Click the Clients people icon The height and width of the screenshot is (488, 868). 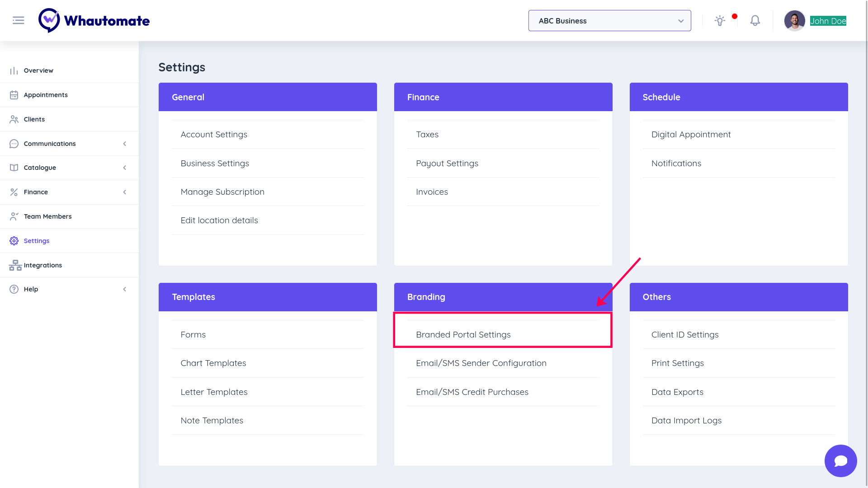point(14,119)
